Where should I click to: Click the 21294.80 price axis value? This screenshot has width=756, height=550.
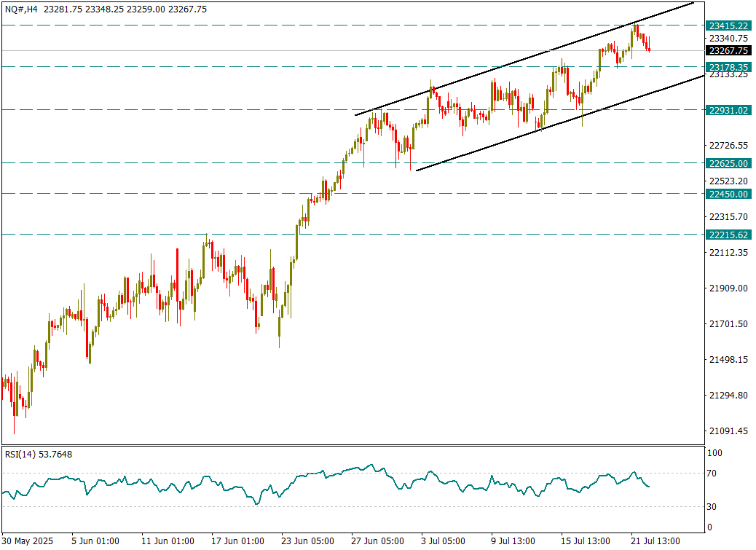(x=728, y=396)
